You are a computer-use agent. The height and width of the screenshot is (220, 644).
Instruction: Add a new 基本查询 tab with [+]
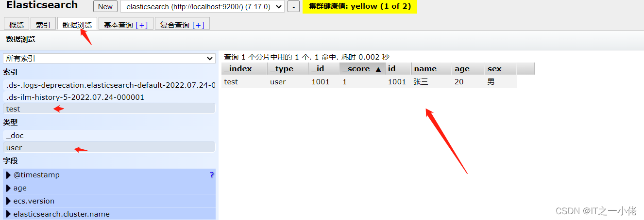point(142,25)
